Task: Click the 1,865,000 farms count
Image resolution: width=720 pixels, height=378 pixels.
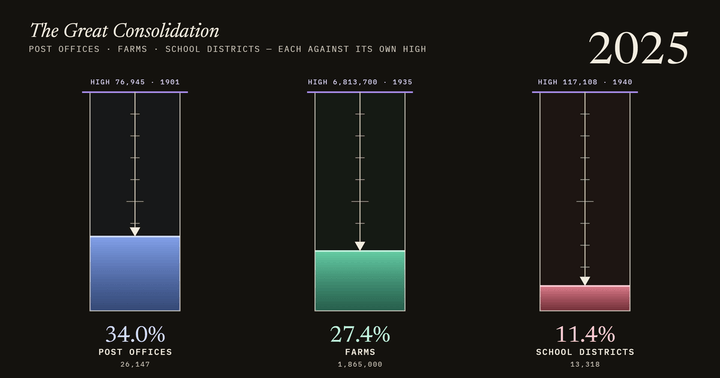Action: click(x=360, y=364)
